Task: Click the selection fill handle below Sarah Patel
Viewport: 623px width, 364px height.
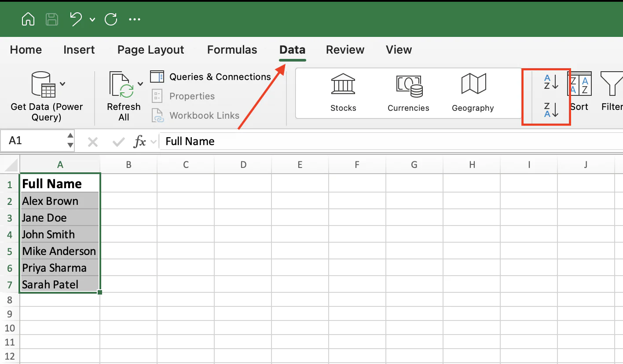Action: click(x=100, y=292)
